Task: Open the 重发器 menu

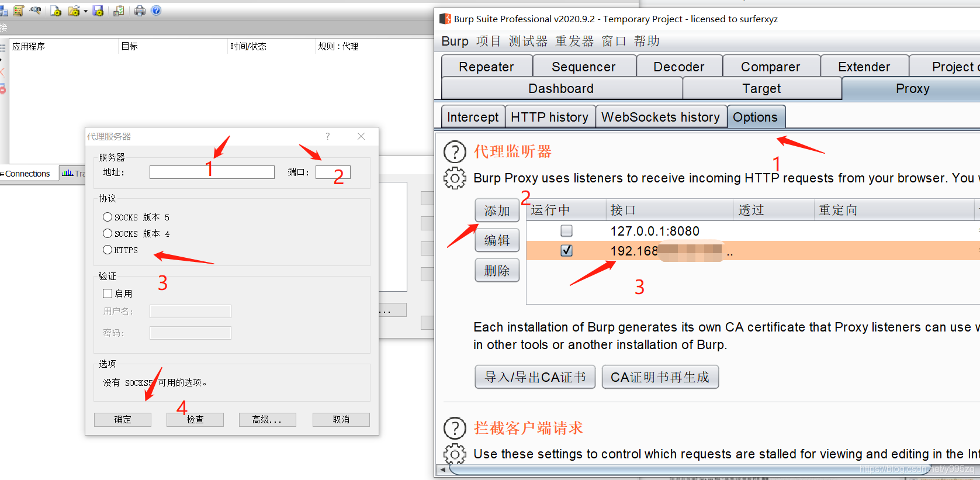Action: point(574,41)
